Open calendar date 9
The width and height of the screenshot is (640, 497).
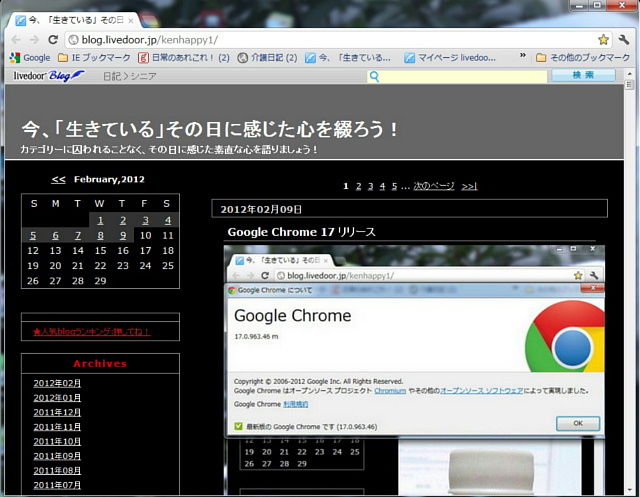point(123,236)
